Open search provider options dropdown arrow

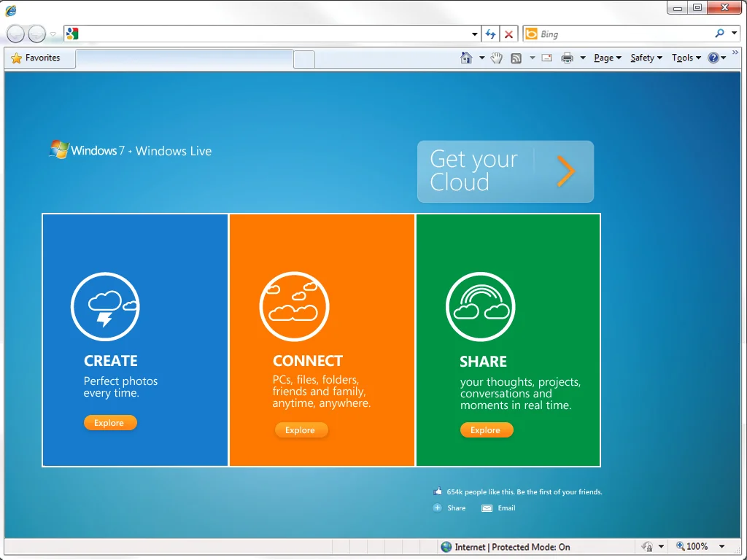coord(734,34)
